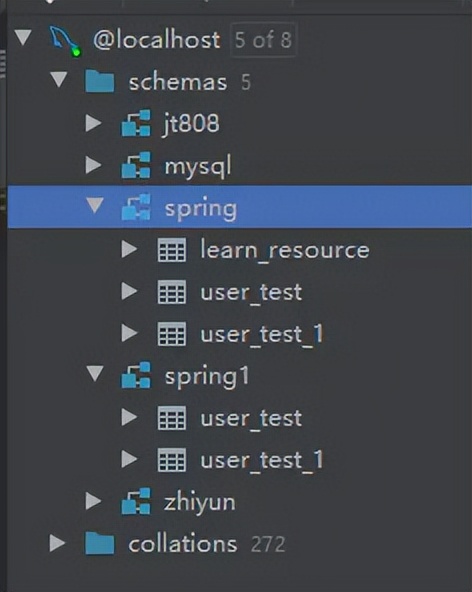Screen dimensions: 472x592
Task: Click the collations folder icon
Action: coord(99,543)
